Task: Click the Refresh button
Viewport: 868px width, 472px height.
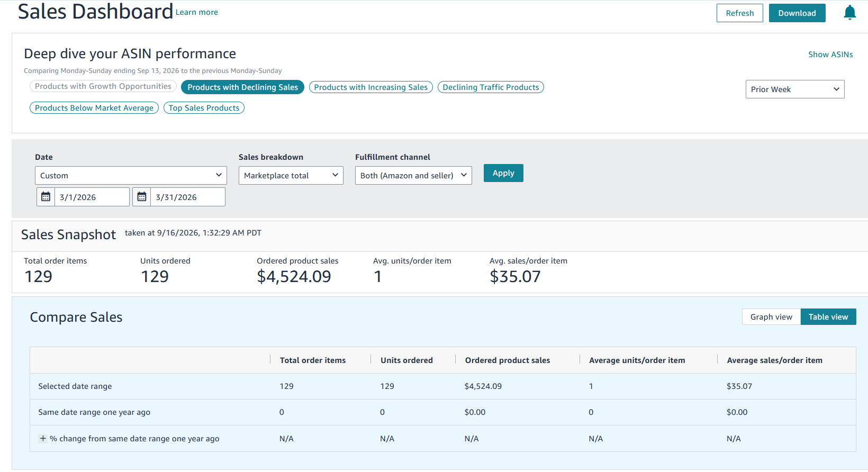Action: 740,13
